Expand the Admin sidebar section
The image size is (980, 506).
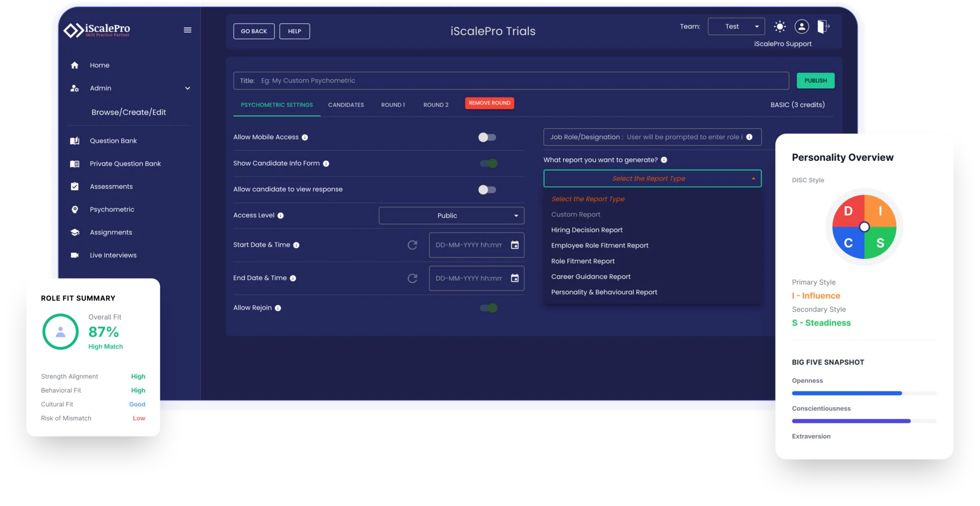click(x=188, y=88)
